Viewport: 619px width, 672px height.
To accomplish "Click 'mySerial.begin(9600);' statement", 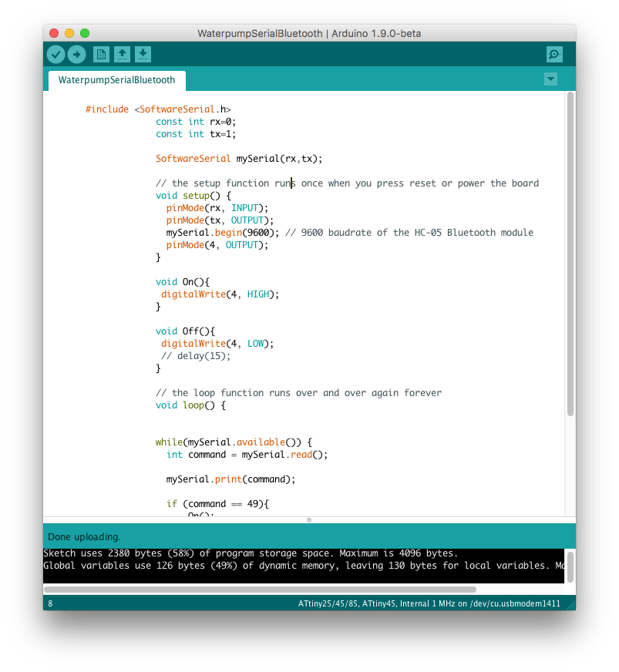I will (223, 233).
